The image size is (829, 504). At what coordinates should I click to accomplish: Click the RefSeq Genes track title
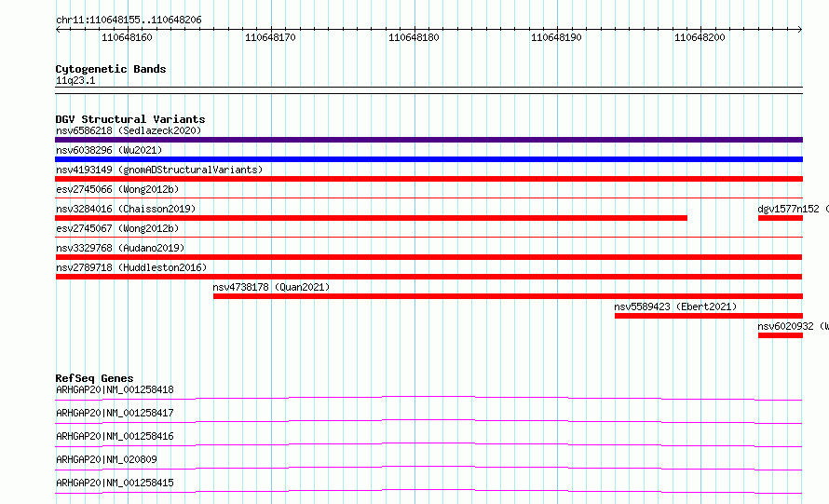coord(94,378)
